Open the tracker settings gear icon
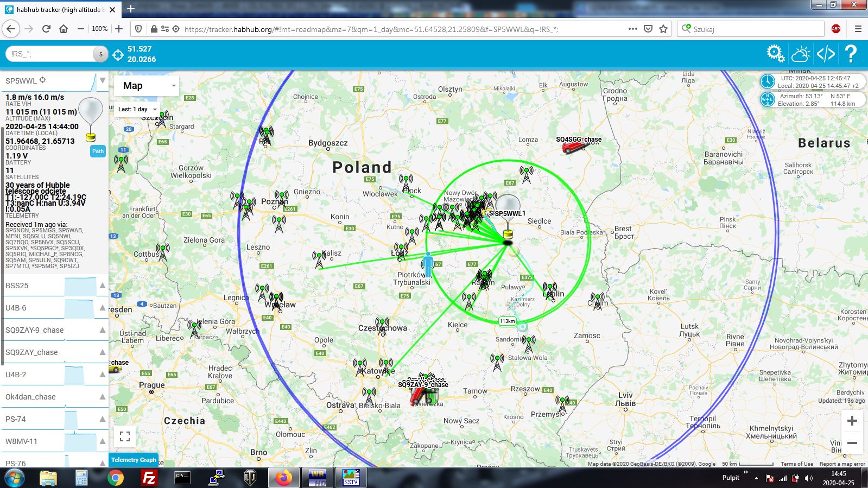 click(775, 53)
